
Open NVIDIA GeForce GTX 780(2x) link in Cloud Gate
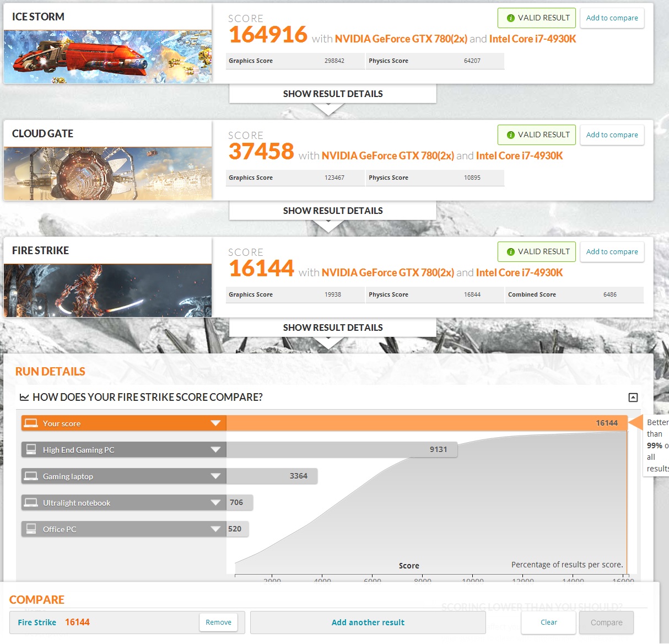coord(388,156)
